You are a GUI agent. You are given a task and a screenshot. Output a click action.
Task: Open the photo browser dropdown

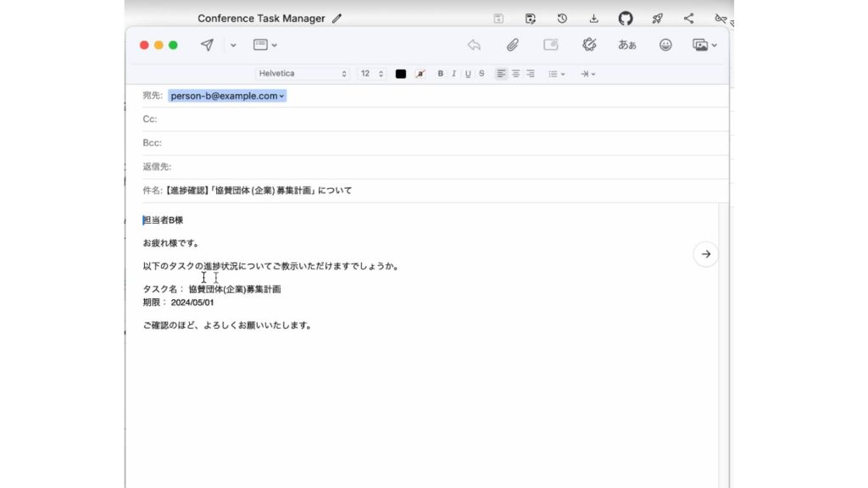coord(704,45)
